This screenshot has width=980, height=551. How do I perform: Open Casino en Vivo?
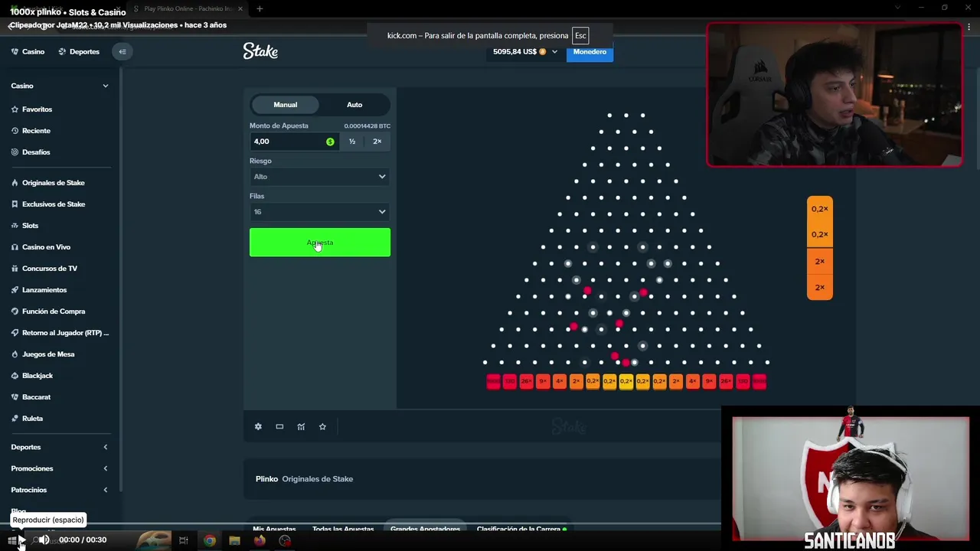click(x=41, y=247)
